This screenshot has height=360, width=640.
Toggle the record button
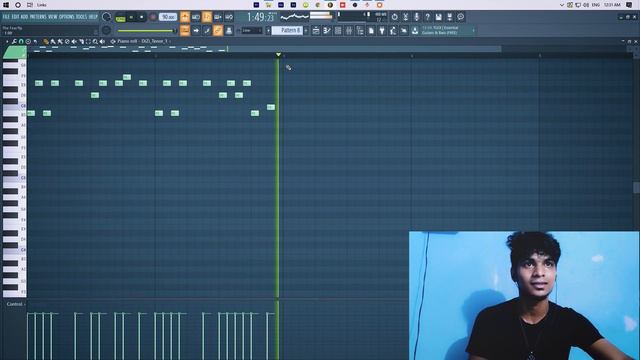(153, 17)
